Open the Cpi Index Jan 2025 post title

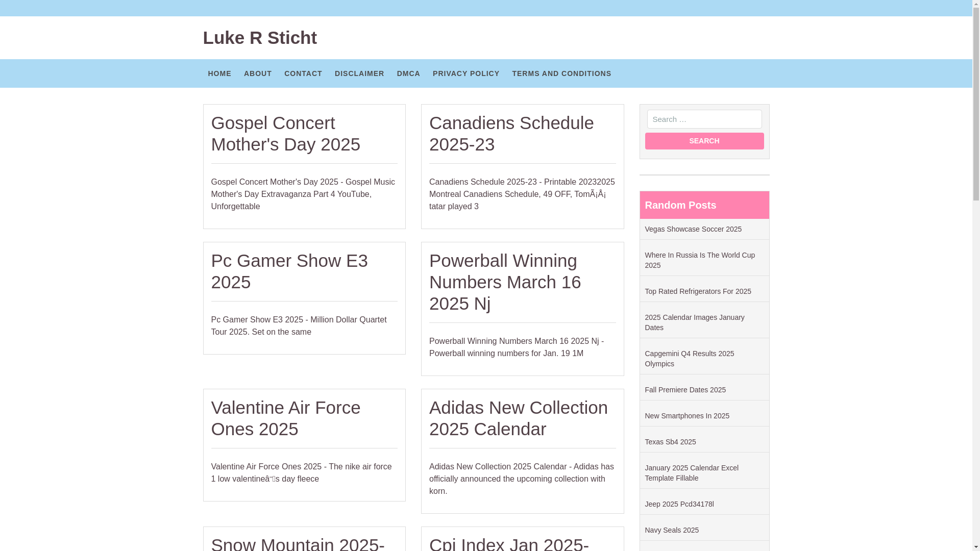(x=509, y=543)
